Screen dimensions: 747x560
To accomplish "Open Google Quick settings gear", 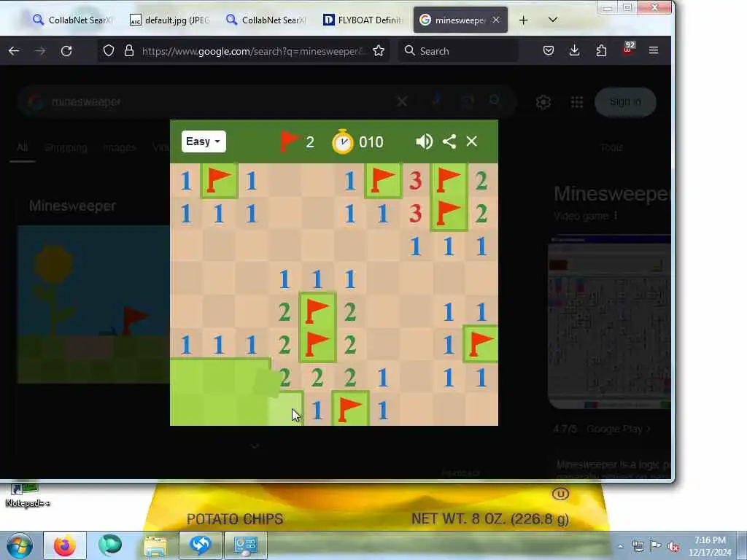I will 543,102.
